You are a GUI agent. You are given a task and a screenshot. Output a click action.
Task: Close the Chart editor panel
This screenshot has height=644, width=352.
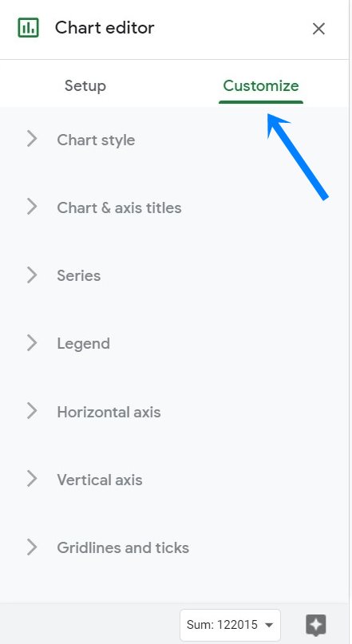318,29
